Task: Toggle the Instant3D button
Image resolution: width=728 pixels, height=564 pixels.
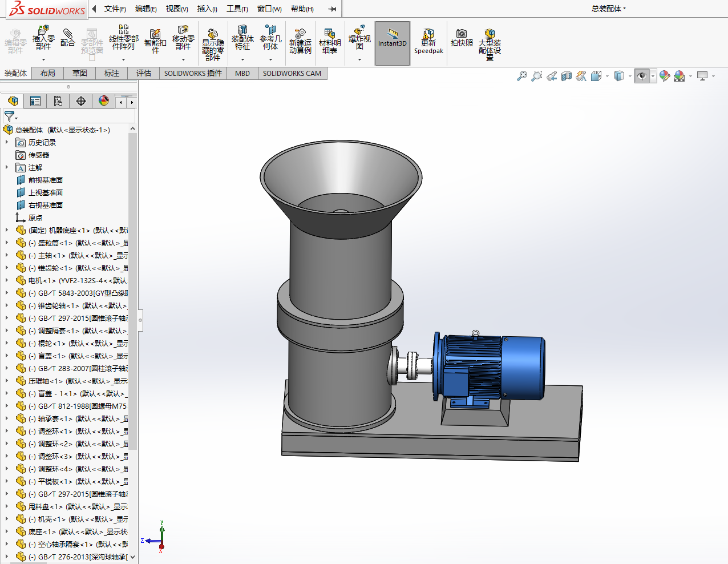Action: pos(393,43)
